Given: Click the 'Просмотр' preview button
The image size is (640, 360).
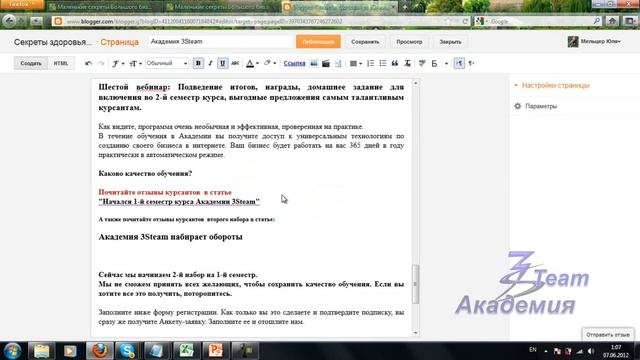Looking at the screenshot, I should coord(409,42).
